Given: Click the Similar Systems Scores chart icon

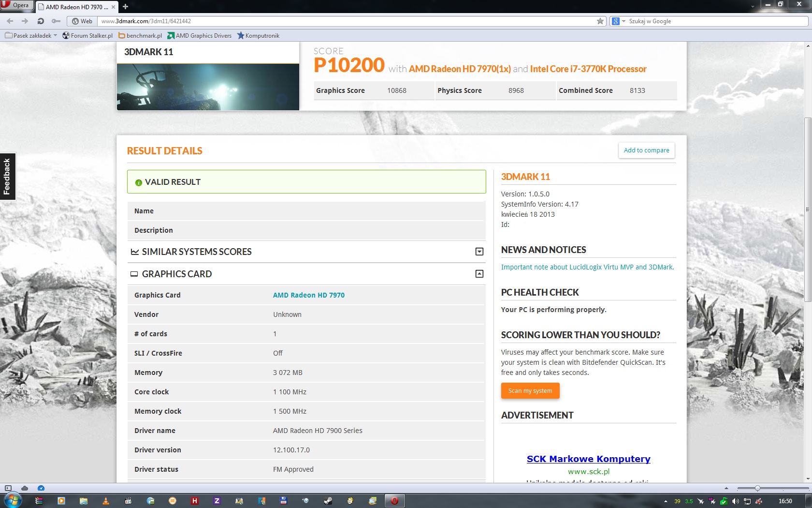Looking at the screenshot, I should 135,252.
